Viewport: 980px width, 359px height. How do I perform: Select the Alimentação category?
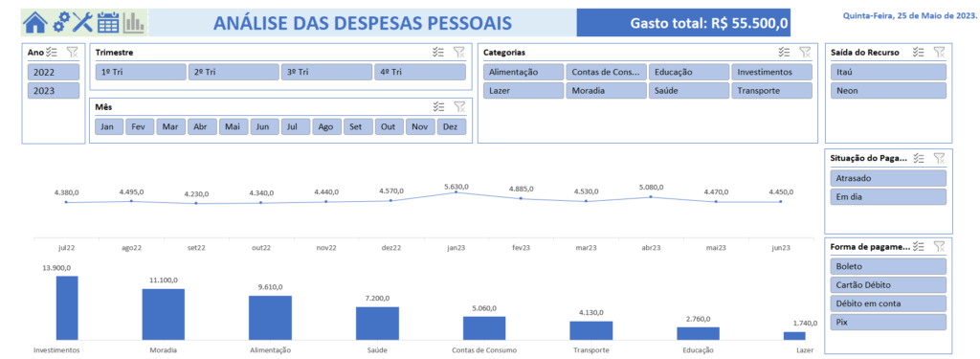[x=523, y=72]
